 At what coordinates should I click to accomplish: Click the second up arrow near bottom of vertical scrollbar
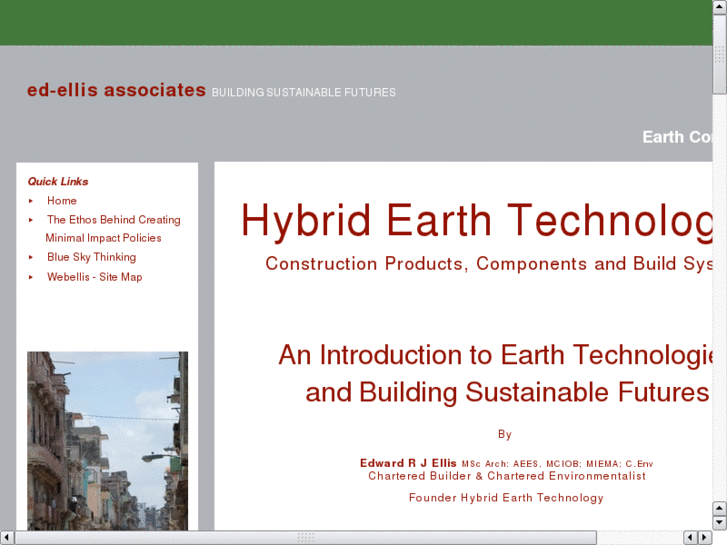(720, 508)
